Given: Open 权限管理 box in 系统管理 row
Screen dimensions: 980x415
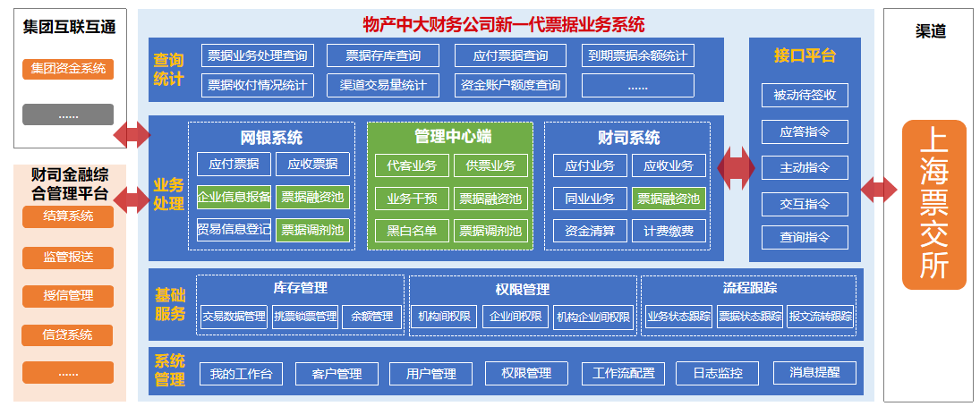Looking at the screenshot, I should coord(526,373).
